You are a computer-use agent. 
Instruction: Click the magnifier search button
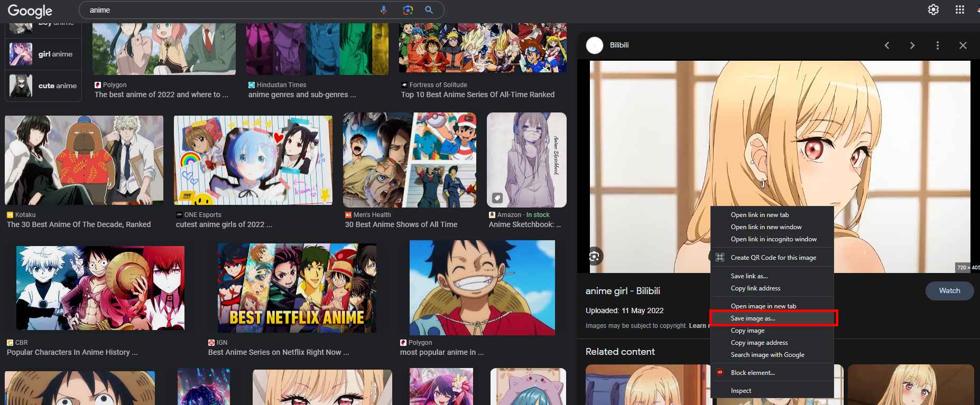click(x=429, y=10)
